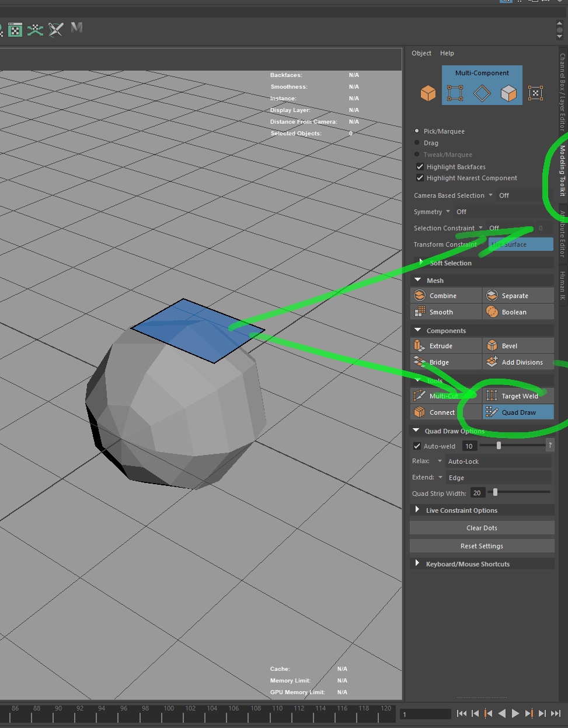This screenshot has width=568, height=728.
Task: Click the Vertex selection mode icon
Action: point(455,93)
